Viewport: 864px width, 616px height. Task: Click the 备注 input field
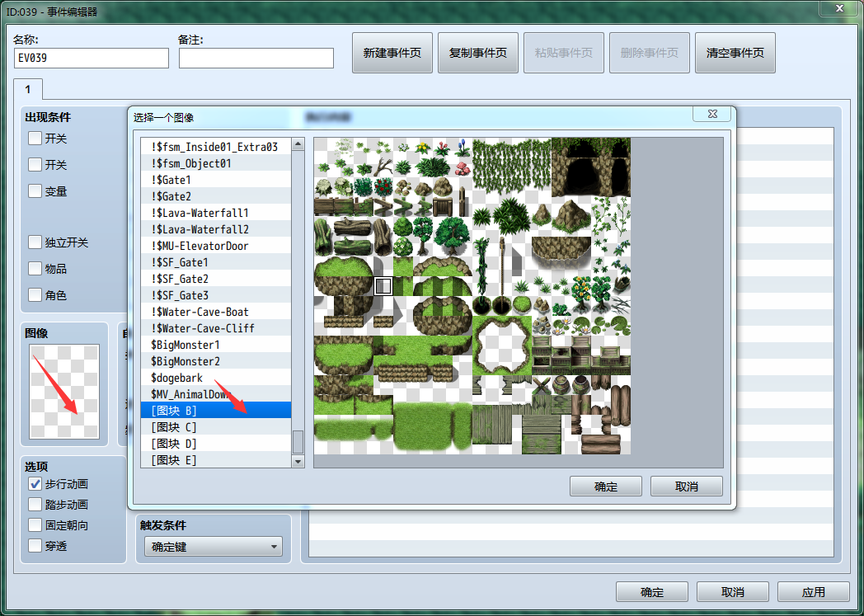[256, 58]
